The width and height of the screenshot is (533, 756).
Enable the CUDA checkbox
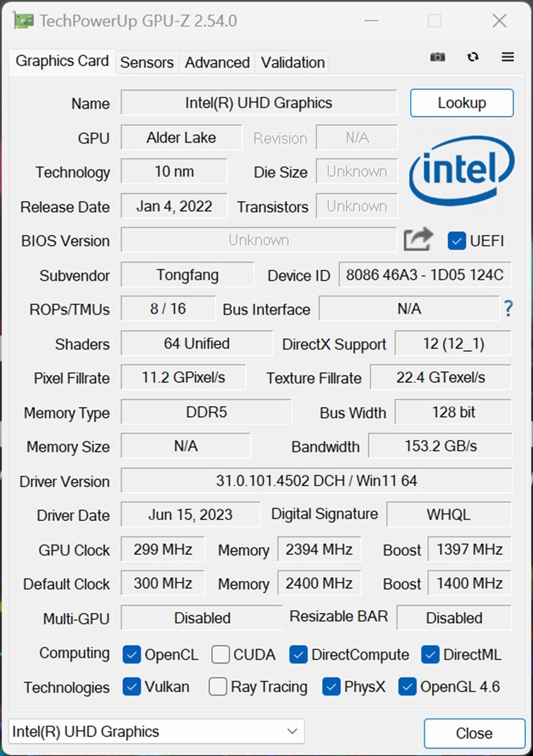pyautogui.click(x=221, y=655)
